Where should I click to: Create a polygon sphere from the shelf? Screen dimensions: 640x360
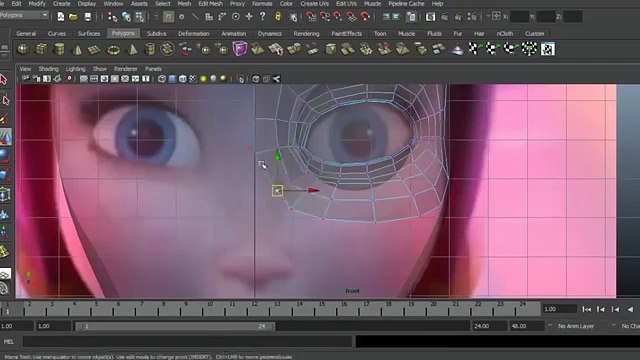(x=23, y=49)
